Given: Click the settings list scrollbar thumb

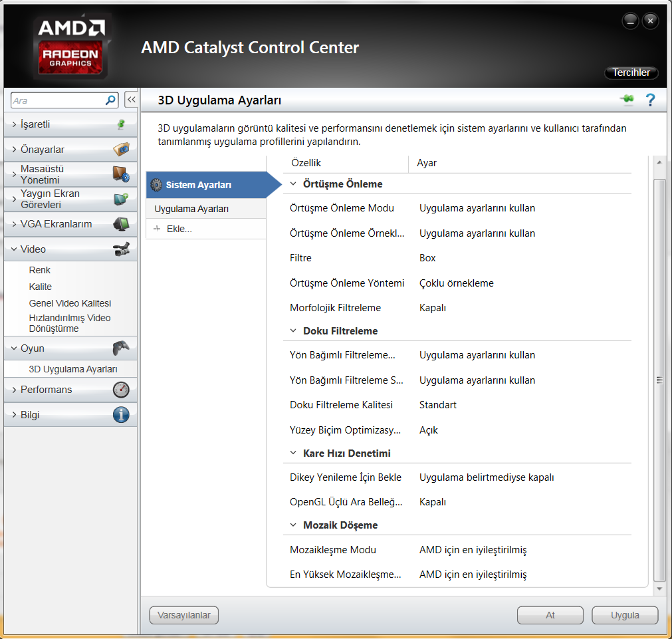Looking at the screenshot, I should tap(659, 380).
